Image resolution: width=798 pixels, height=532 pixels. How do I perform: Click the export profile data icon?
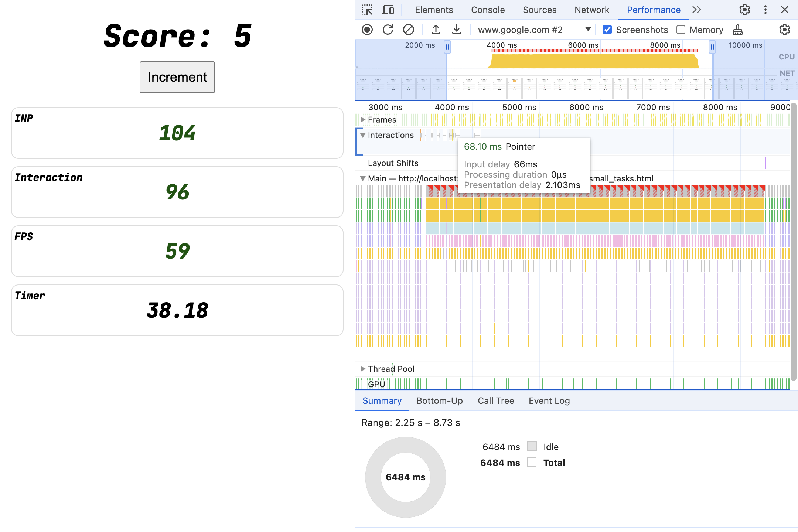436,29
